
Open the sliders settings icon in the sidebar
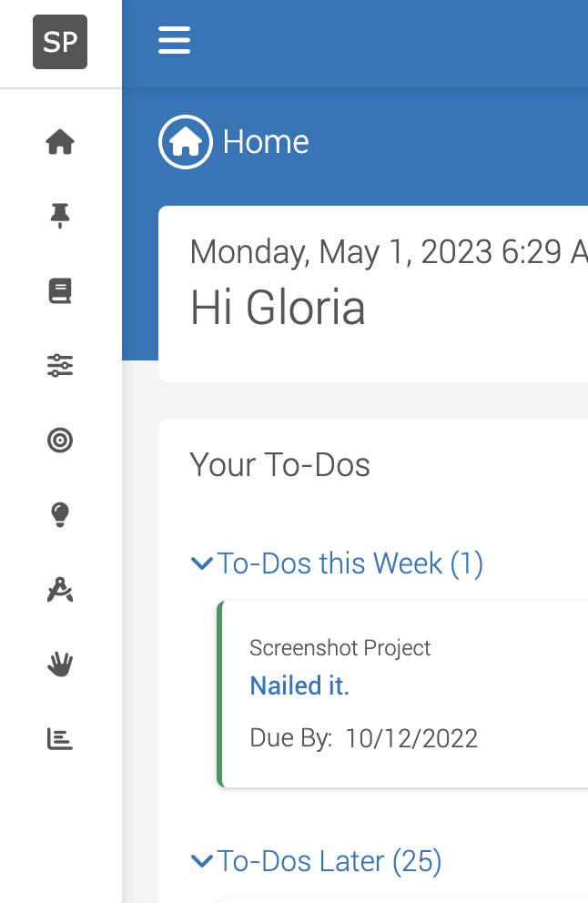pyautogui.click(x=60, y=366)
